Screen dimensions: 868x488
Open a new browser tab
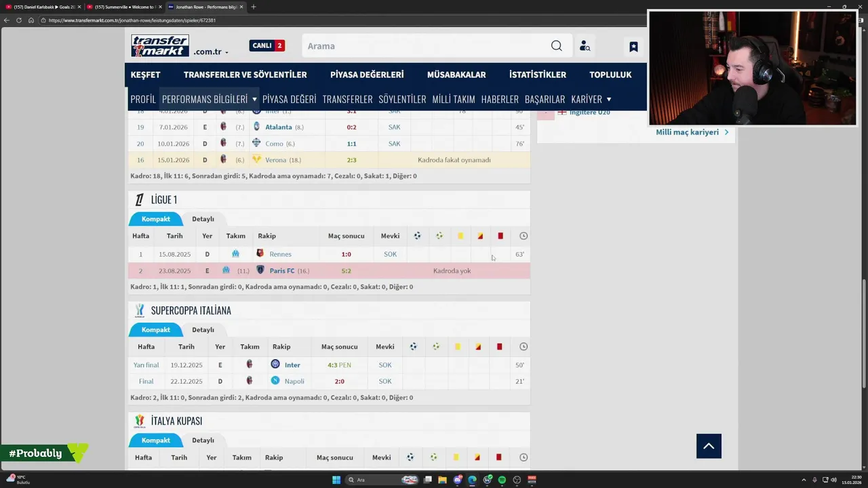pyautogui.click(x=254, y=7)
